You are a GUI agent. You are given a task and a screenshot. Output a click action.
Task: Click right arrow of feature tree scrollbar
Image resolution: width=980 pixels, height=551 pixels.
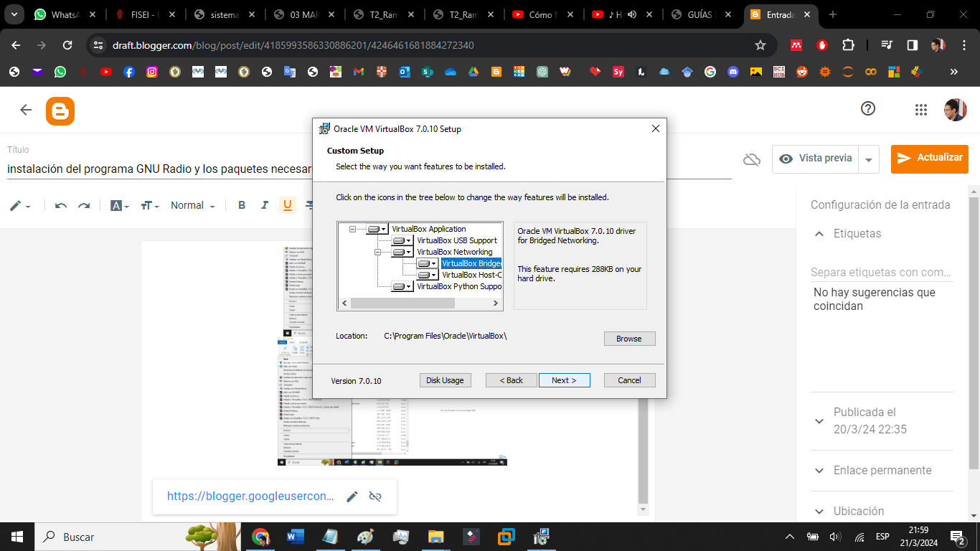(496, 303)
